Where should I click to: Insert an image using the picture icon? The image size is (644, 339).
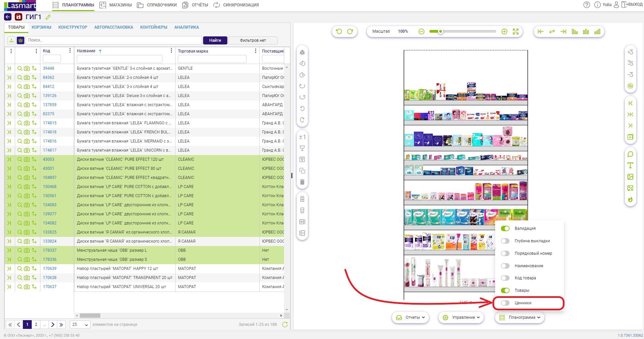pos(631,177)
